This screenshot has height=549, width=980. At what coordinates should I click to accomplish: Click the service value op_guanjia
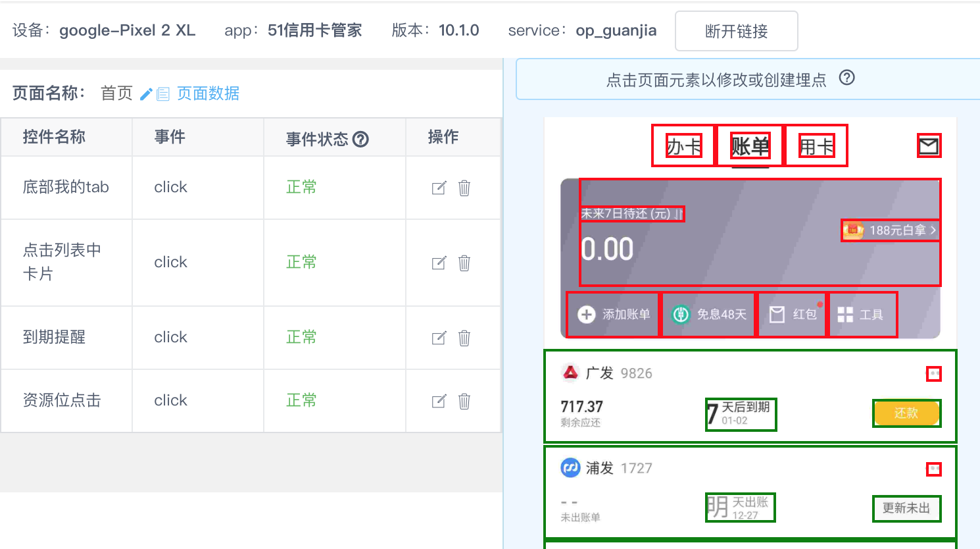tap(616, 31)
